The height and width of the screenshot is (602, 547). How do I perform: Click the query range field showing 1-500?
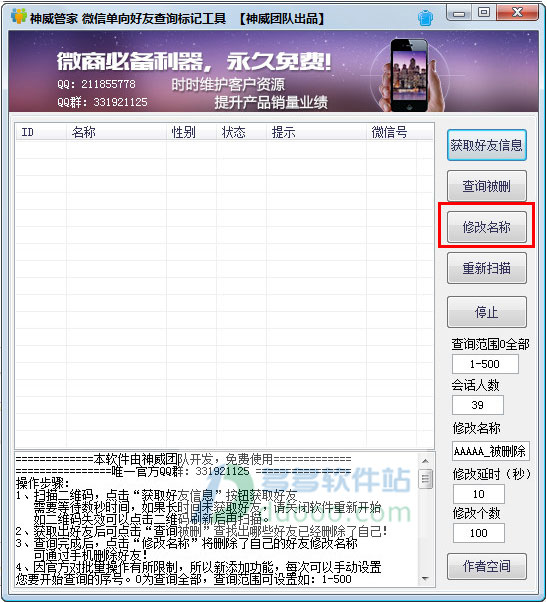tap(485, 364)
